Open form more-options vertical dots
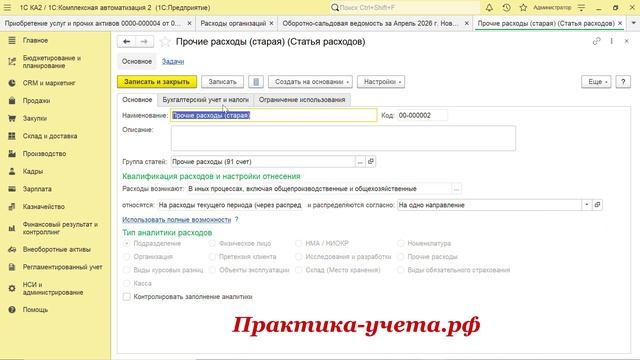Image resolution: width=640 pixels, height=360 pixels. (611, 41)
